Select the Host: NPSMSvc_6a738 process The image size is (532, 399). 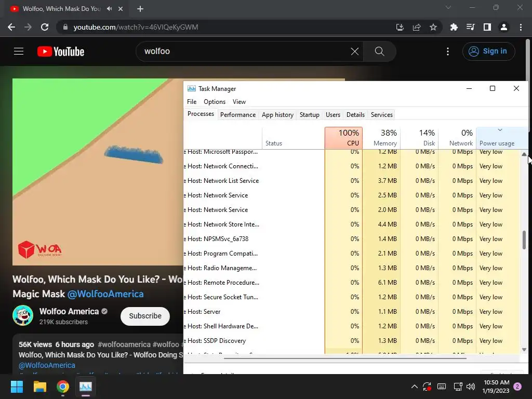pos(352,239)
